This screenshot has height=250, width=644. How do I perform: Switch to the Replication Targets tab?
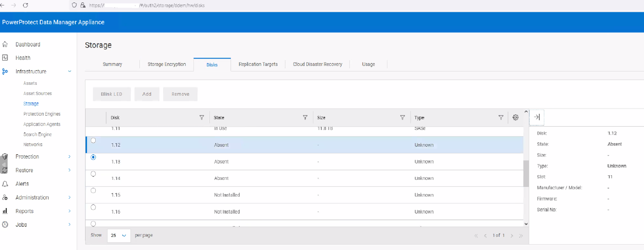click(258, 64)
